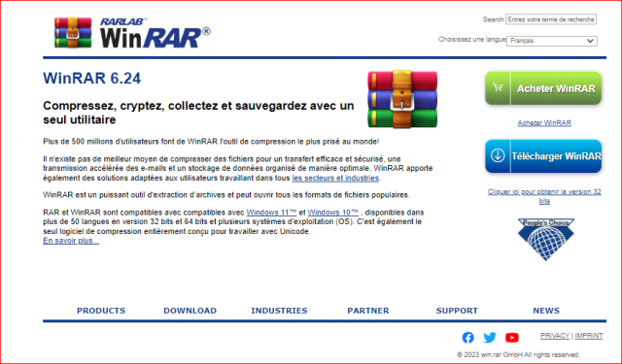Follow the 32 bits version link
Viewport: 622px width, 364px height.
pos(544,196)
